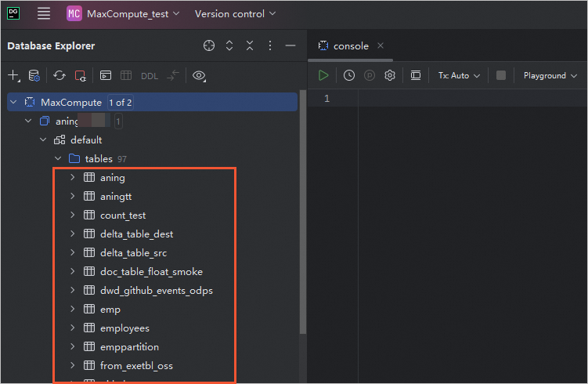
Task: Collapse the aning project node
Action: [x=28, y=121]
